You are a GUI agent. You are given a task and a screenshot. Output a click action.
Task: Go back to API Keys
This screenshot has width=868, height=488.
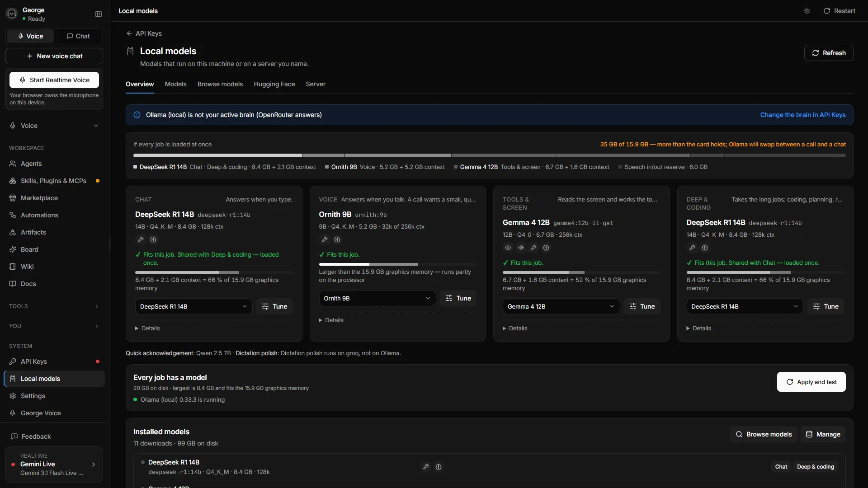pyautogui.click(x=144, y=33)
